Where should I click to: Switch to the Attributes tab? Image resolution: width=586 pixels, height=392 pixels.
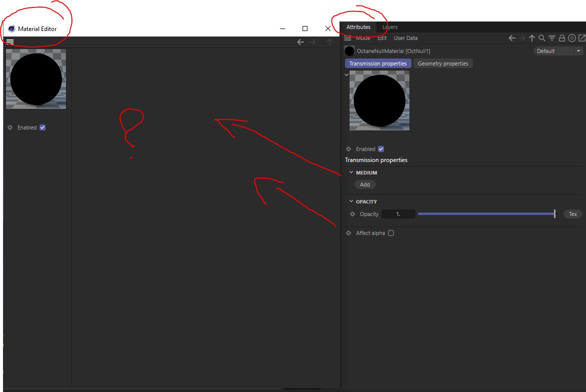coord(358,27)
